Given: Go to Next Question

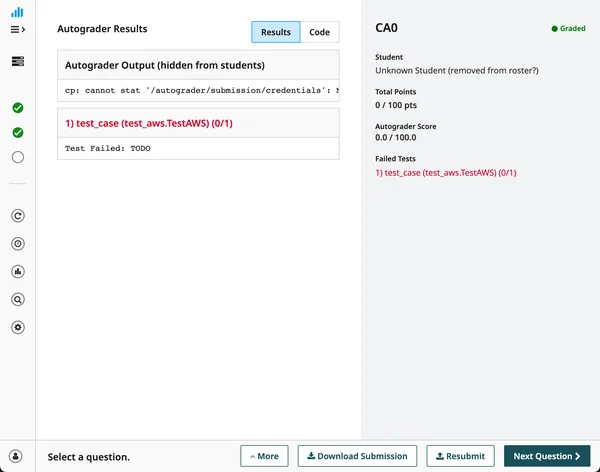Looking at the screenshot, I should point(547,456).
